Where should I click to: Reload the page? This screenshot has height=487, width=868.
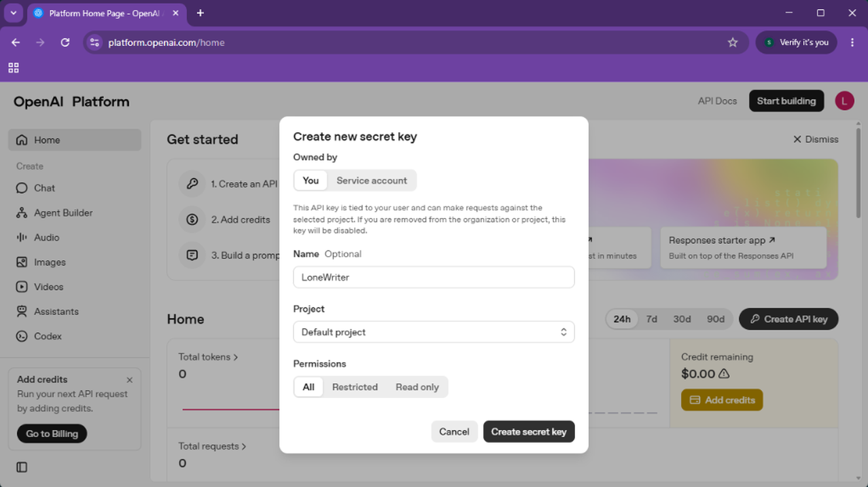point(65,42)
